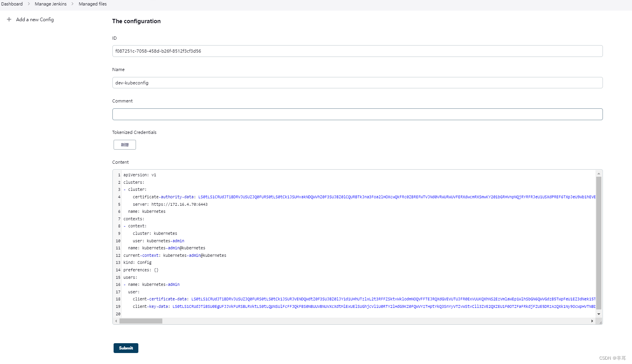Click the resize handle at the editor corner
632x364 pixels.
pyautogui.click(x=600, y=322)
